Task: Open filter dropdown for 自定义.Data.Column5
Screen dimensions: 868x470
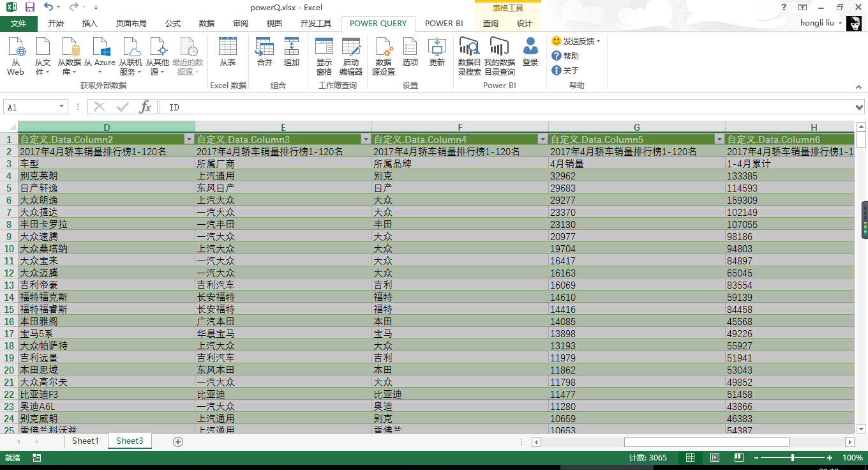Action: 719,139
